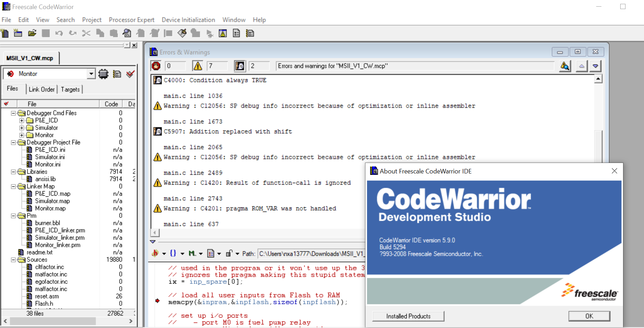The image size is (644, 328).
Task: Click the find-in-messages icon in Errors window
Action: [x=565, y=66]
